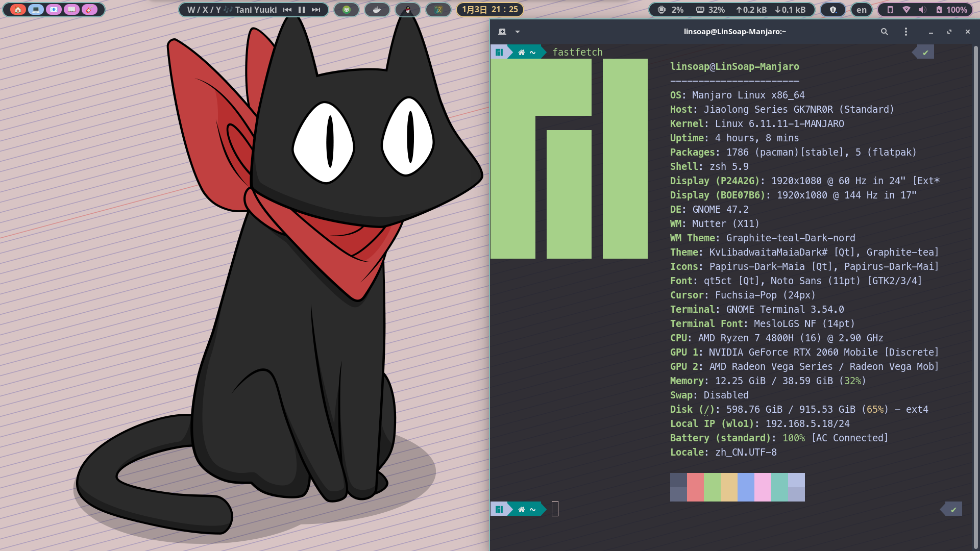This screenshot has width=980, height=551.
Task: Pause the playing W/X/Y track
Action: coord(302,10)
